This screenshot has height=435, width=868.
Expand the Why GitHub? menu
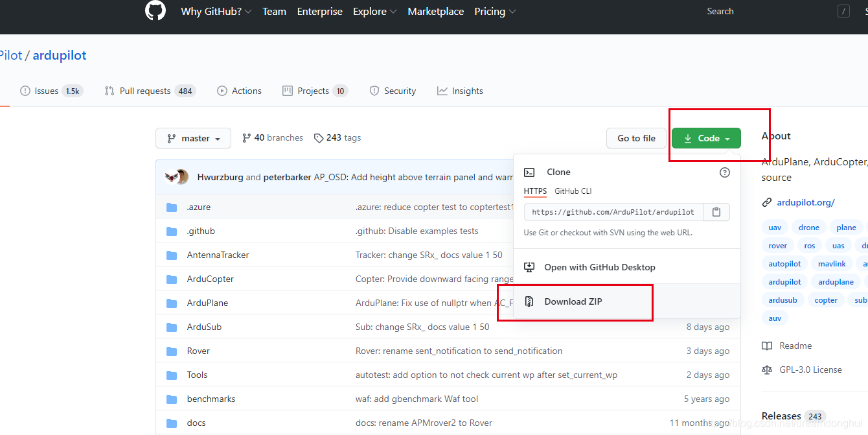(216, 12)
